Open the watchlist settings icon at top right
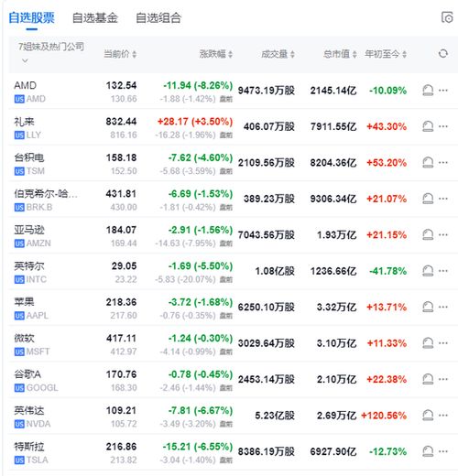This screenshot has width=458, height=476. tap(447, 17)
